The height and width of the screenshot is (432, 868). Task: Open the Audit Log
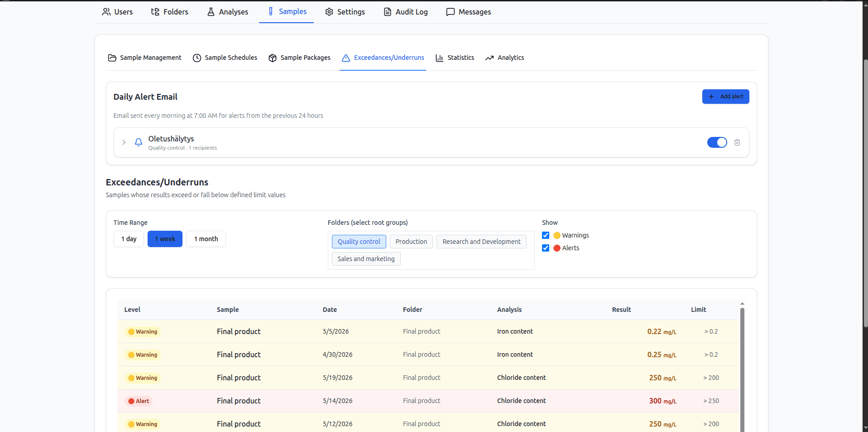click(406, 12)
